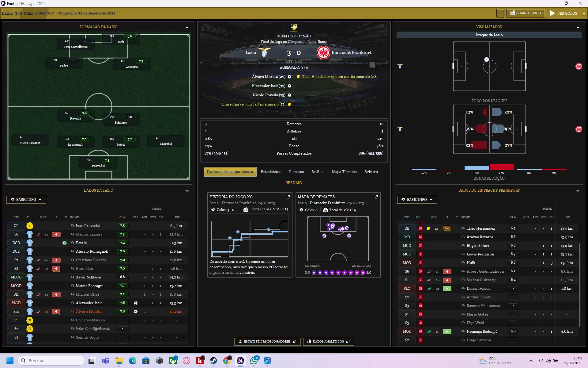Open Mattia Zaccagni player link

coord(89,286)
